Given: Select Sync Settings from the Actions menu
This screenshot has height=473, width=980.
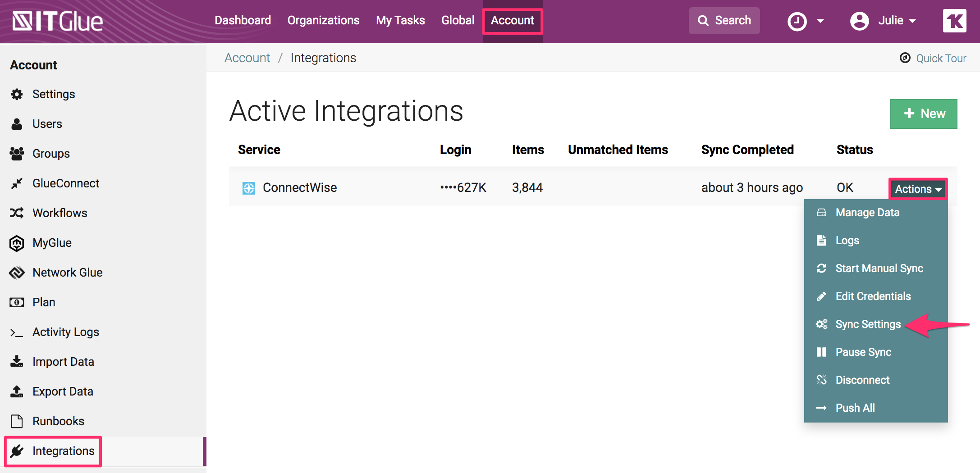Looking at the screenshot, I should pos(867,324).
